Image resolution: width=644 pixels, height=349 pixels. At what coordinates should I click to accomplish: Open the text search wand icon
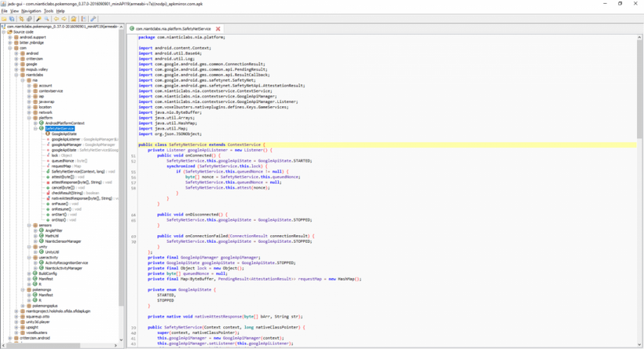click(x=38, y=19)
